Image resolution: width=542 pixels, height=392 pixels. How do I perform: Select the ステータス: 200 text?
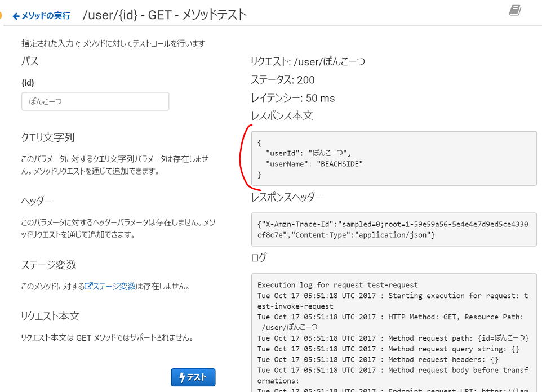[x=283, y=80]
